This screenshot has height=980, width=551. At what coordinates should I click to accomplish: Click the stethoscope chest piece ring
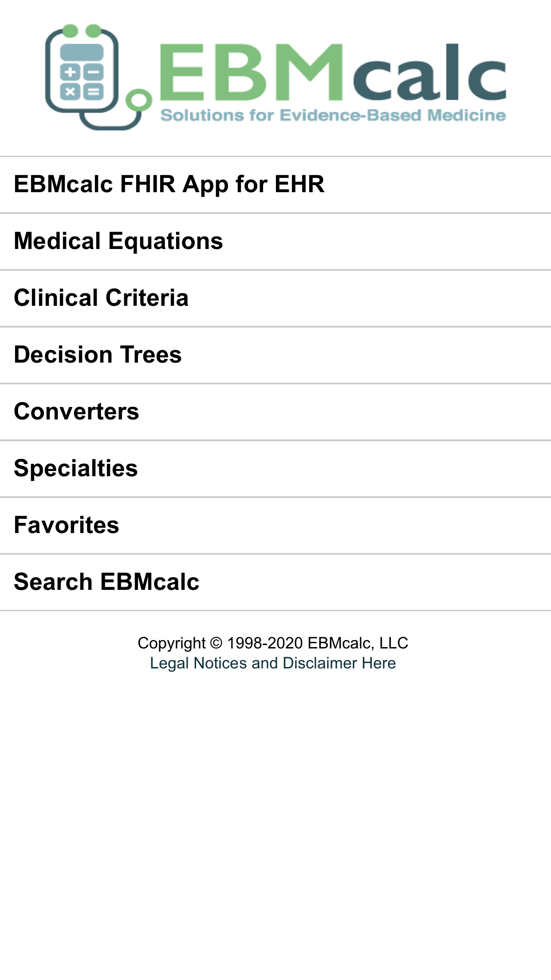tap(139, 100)
